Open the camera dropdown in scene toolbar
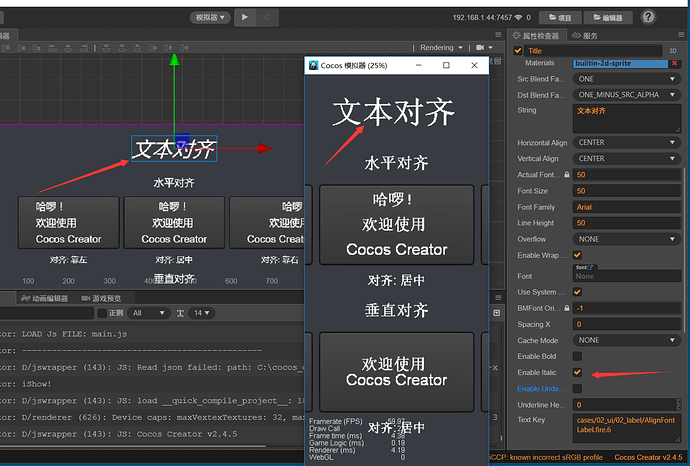 coord(484,48)
